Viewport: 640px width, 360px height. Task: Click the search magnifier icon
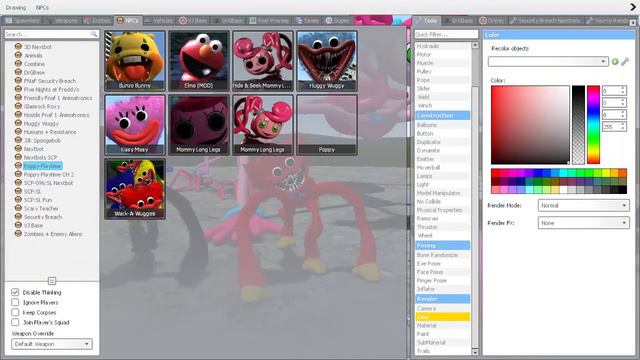(x=94, y=34)
